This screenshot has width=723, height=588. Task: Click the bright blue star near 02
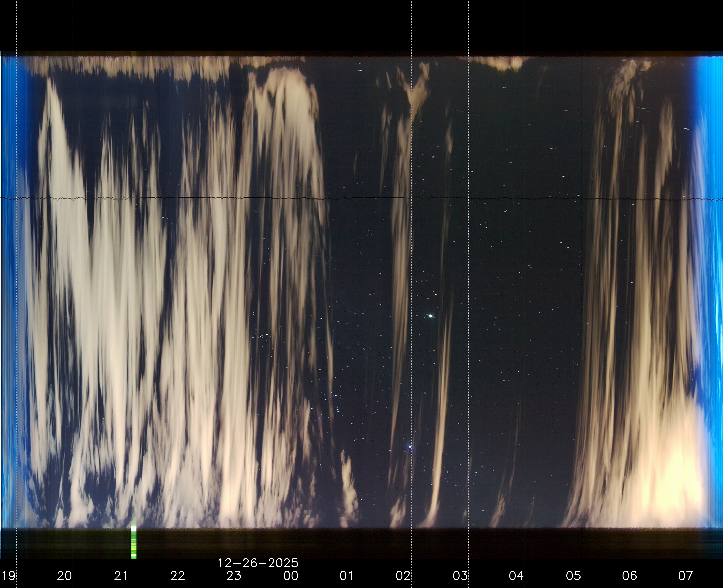[411, 447]
